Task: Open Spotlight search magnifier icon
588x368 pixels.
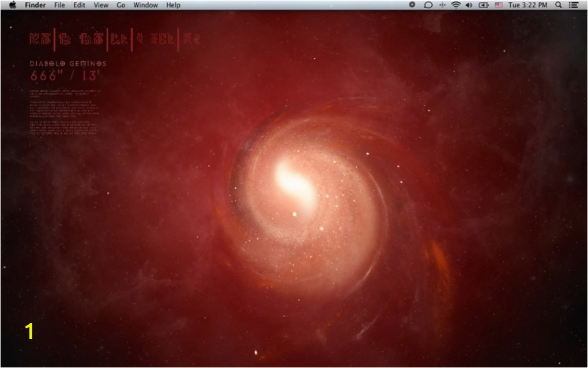Action: (x=559, y=5)
